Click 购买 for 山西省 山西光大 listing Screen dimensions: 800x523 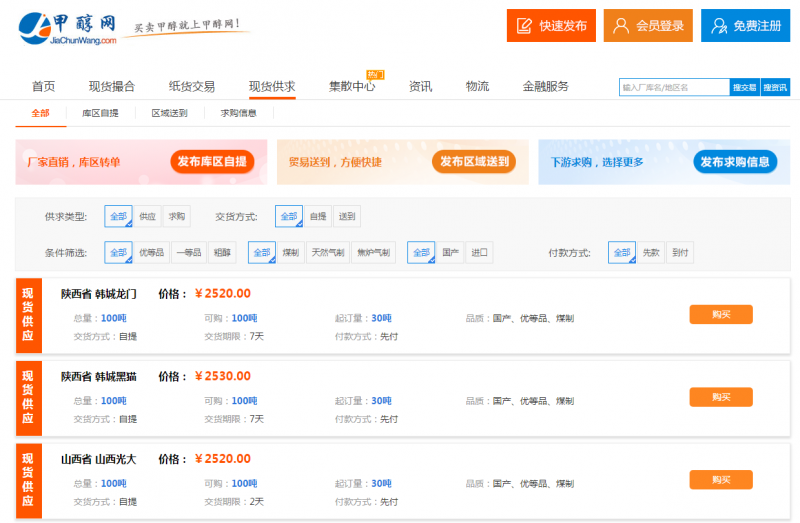pos(721,480)
